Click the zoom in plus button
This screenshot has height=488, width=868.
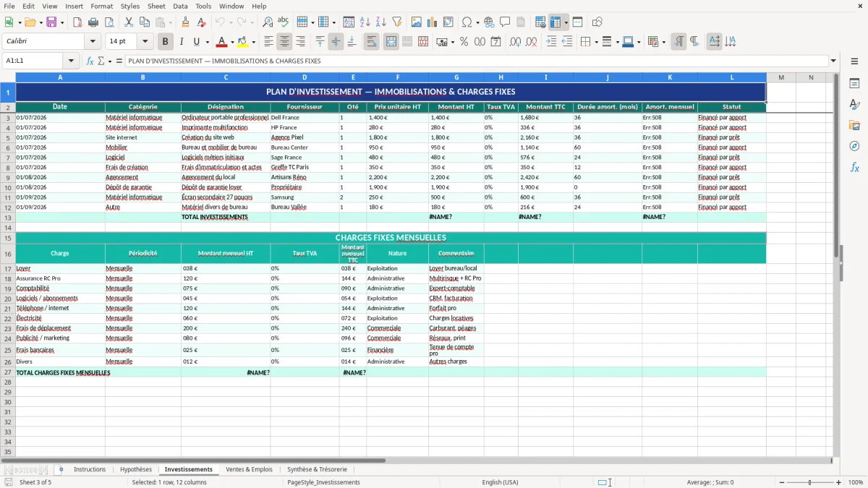tap(838, 482)
